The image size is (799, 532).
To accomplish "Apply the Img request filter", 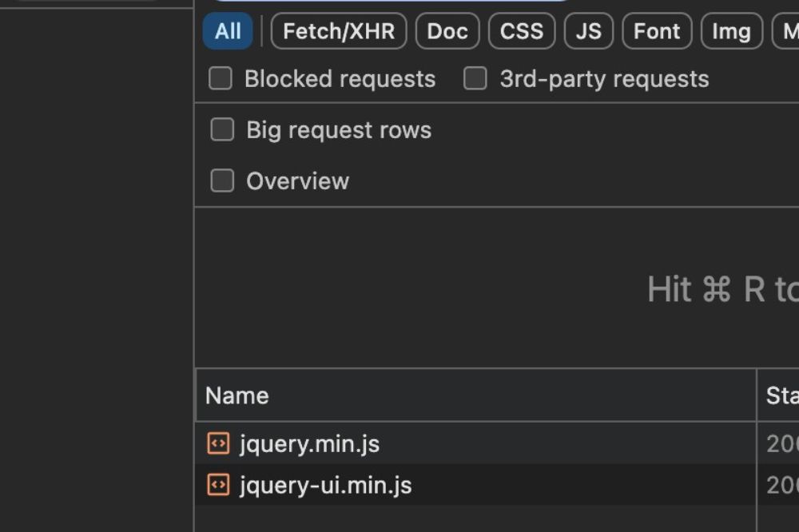I will click(731, 31).
